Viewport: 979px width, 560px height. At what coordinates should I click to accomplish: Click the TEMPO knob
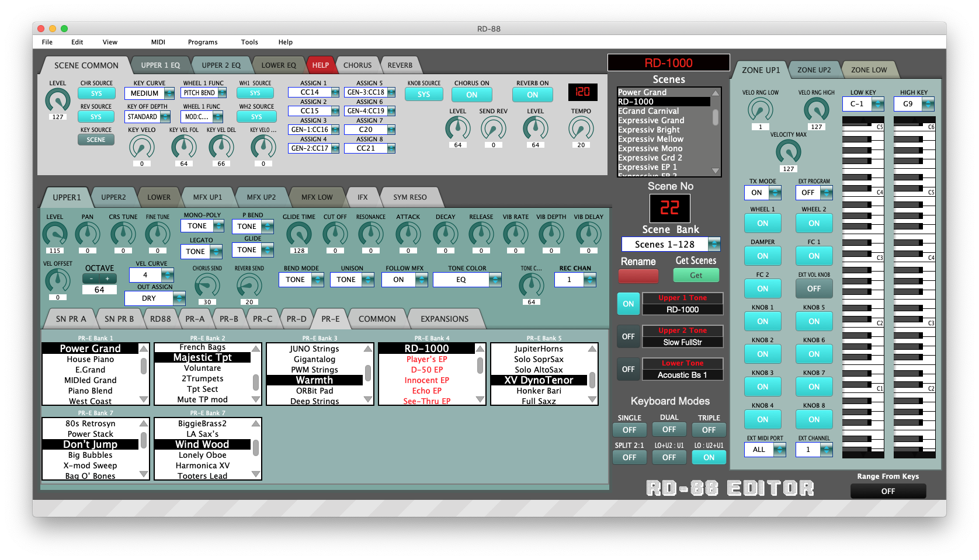click(581, 128)
